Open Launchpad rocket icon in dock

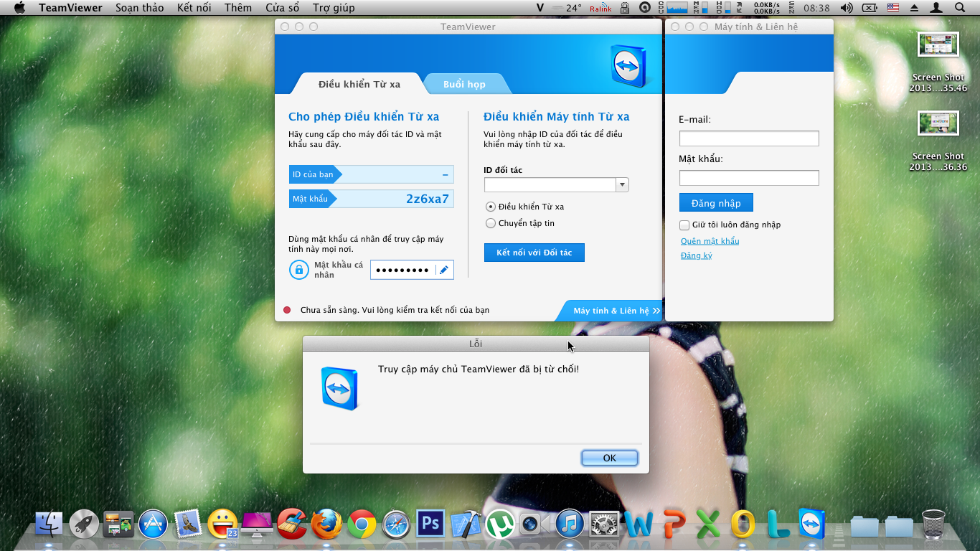click(x=84, y=525)
